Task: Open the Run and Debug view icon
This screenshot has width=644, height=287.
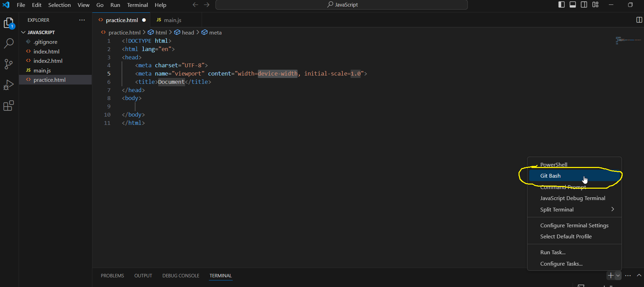Action: pos(9,85)
